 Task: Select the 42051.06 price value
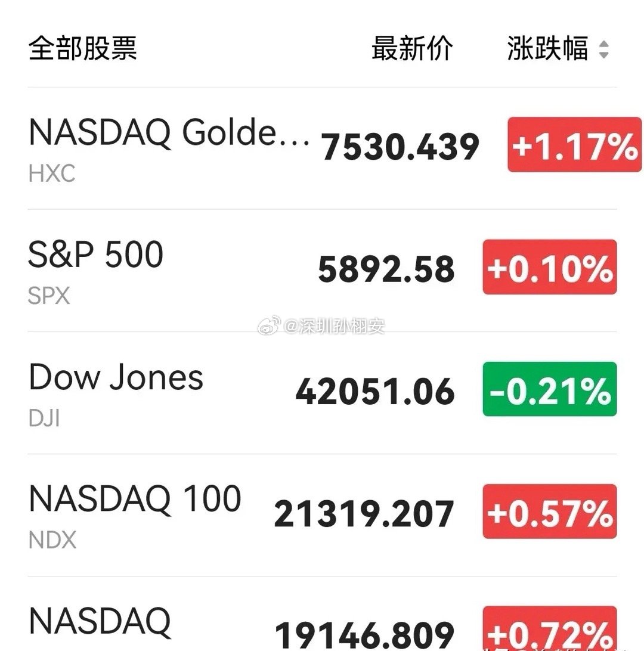pyautogui.click(x=375, y=392)
